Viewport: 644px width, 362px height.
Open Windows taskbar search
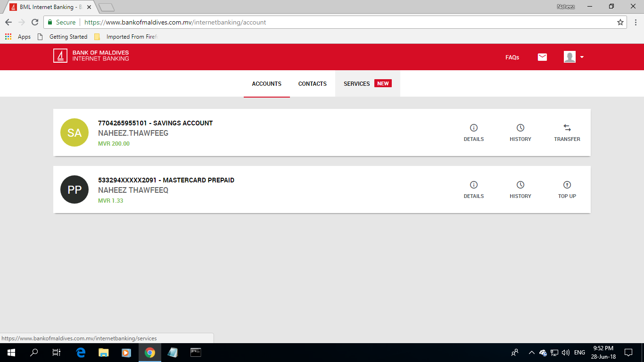[x=34, y=352]
